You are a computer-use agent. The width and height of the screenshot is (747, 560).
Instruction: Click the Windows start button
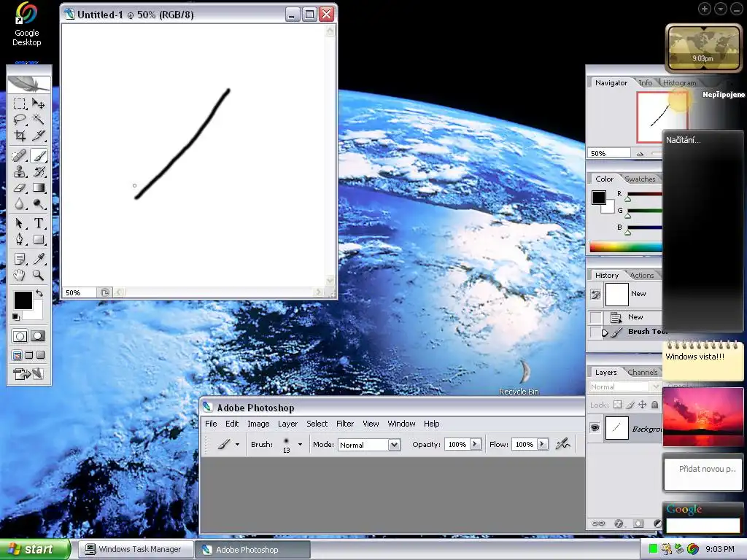pos(35,550)
